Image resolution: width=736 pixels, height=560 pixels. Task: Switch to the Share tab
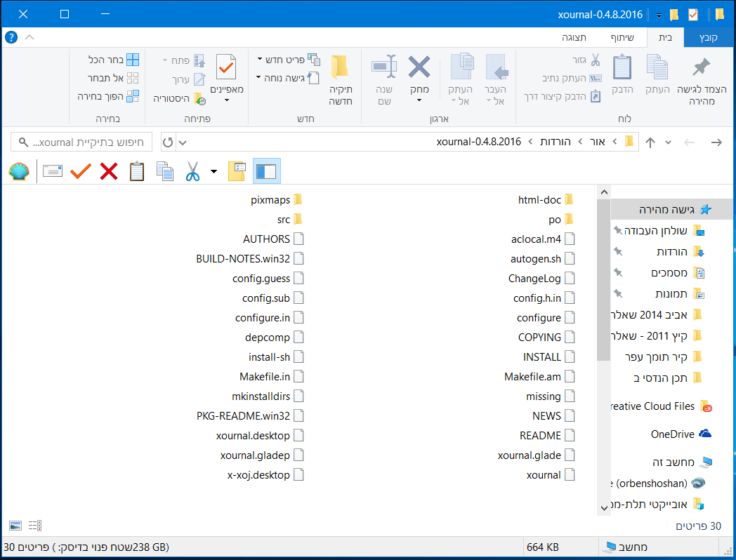pos(622,37)
